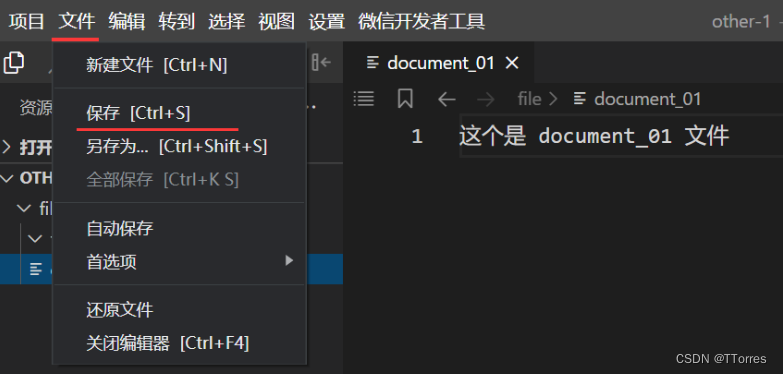Collapse the nested subfolder chevron

[x=35, y=239]
